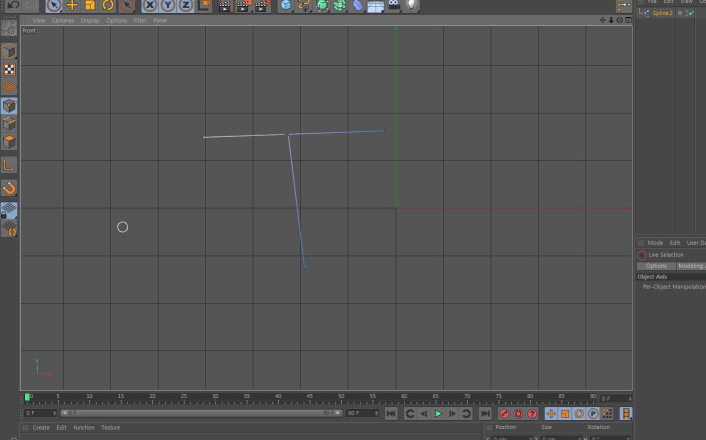Open the Cube primitive objects dropdown
This screenshot has width=706, height=440.
(286, 5)
